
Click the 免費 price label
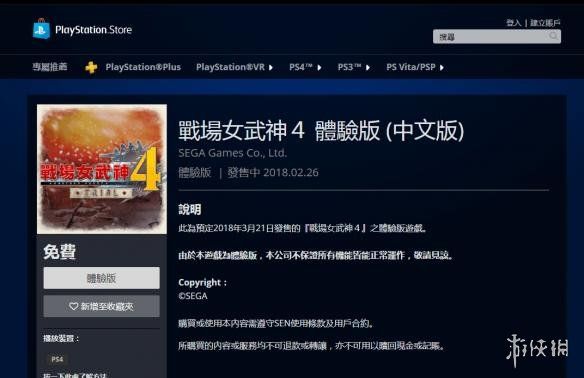(60, 252)
